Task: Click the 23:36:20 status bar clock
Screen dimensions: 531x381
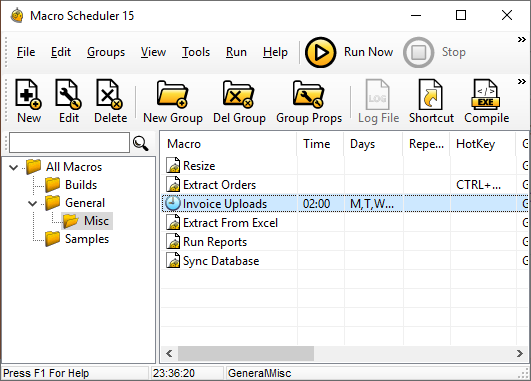Action: [x=174, y=373]
